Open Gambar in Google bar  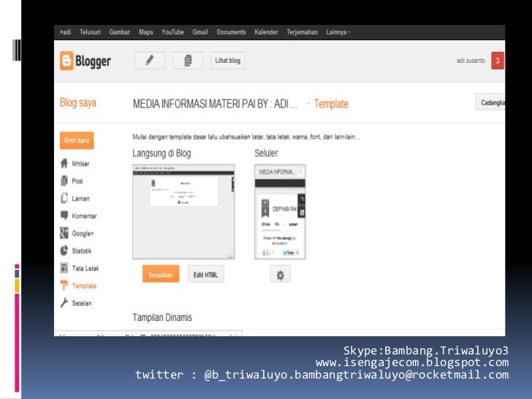coord(119,32)
